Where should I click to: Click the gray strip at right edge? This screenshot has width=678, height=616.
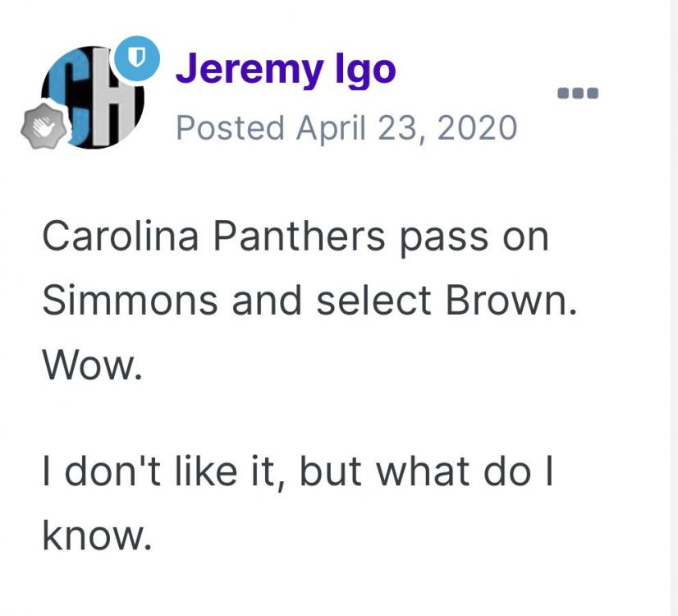tap(674, 308)
